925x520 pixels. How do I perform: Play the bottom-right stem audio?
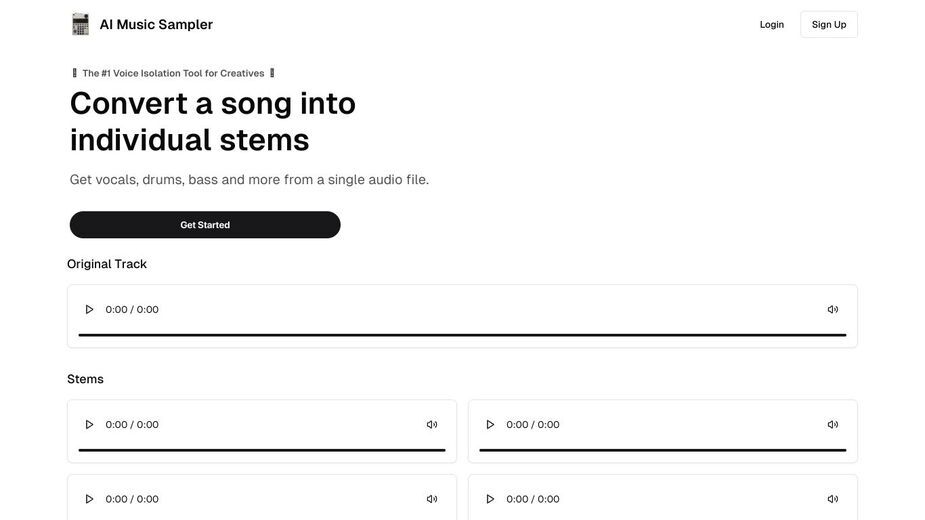pos(490,499)
